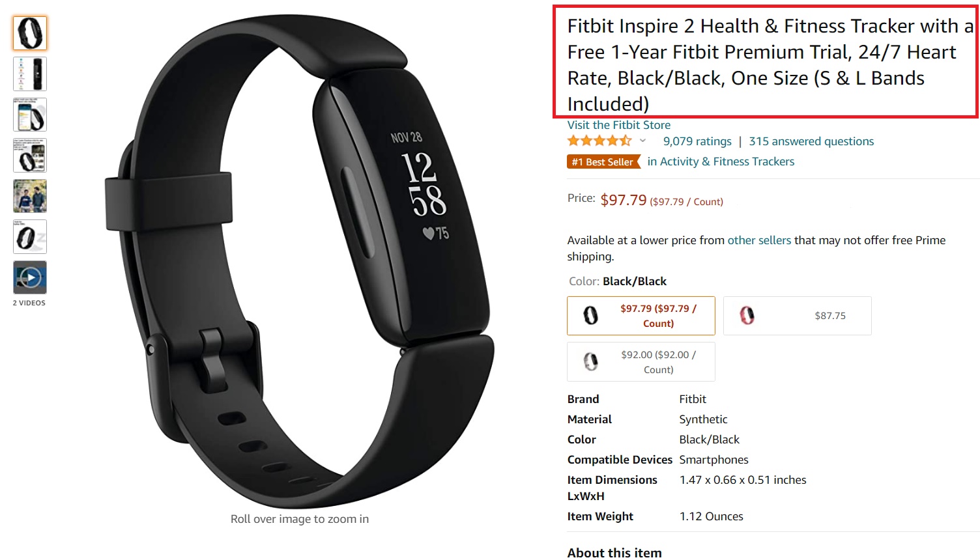The width and height of the screenshot is (980, 560).
Task: Show the fourth thumbnail image collage
Action: [x=30, y=155]
